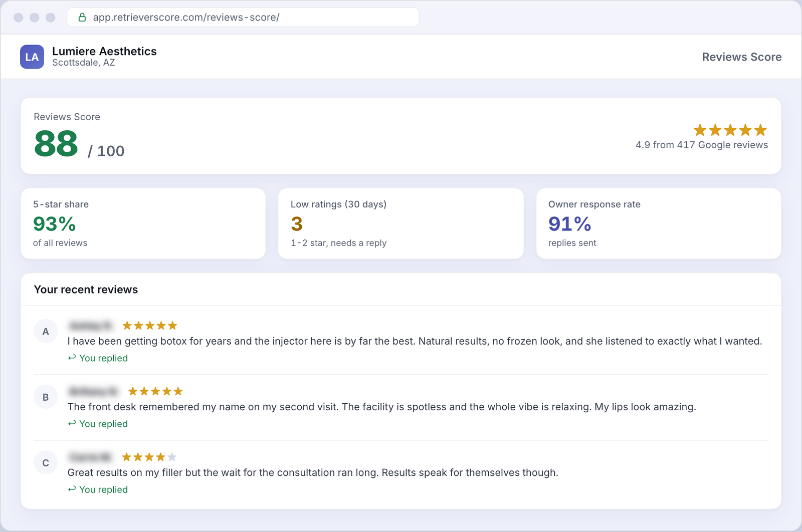Click the reply arrow icon on review B
The image size is (802, 532).
click(72, 423)
